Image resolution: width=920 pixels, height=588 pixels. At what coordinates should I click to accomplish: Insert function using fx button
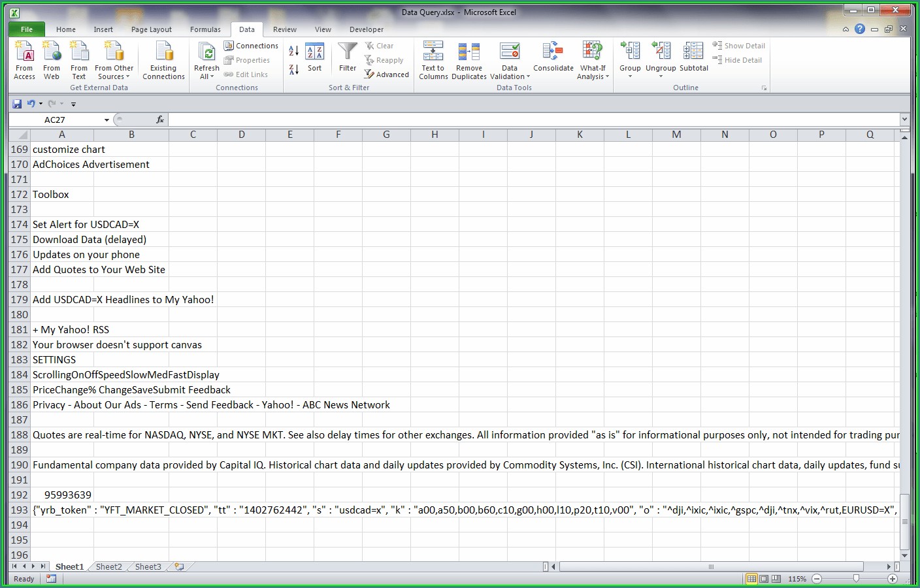point(160,120)
